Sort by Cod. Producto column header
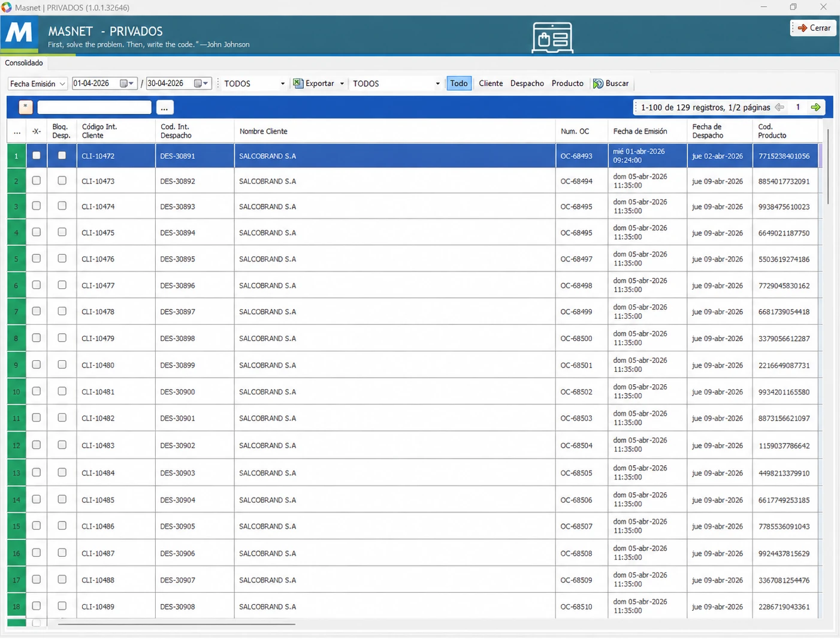This screenshot has height=639, width=840. [785, 131]
